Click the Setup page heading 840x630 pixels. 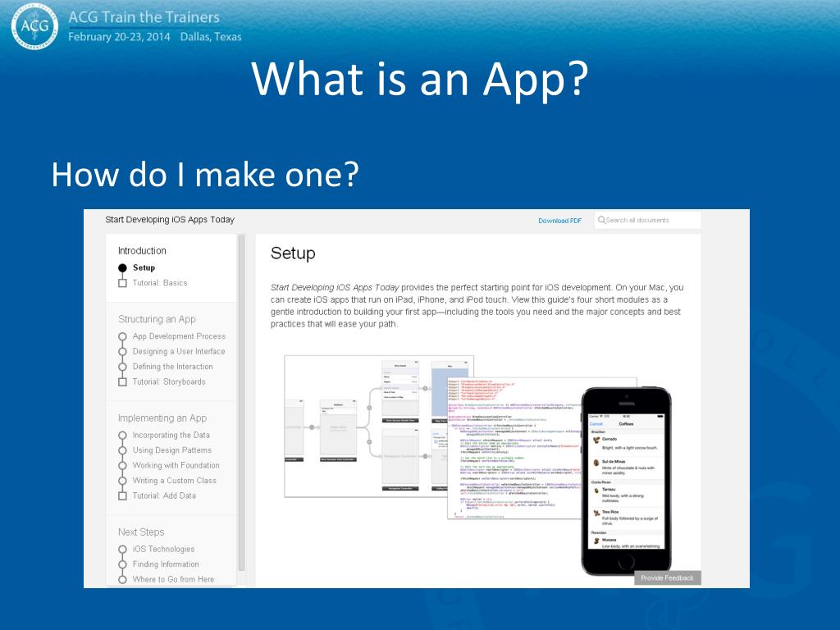point(293,253)
